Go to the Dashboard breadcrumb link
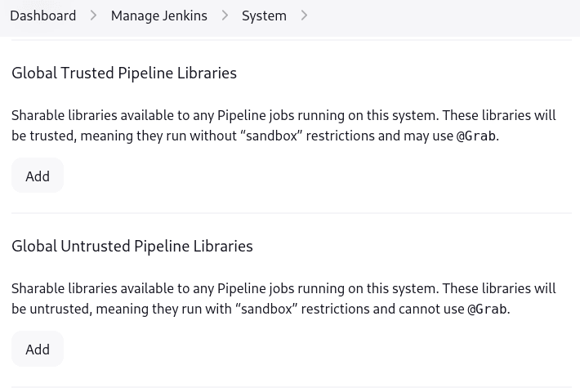This screenshot has height=392, width=580. click(x=42, y=16)
